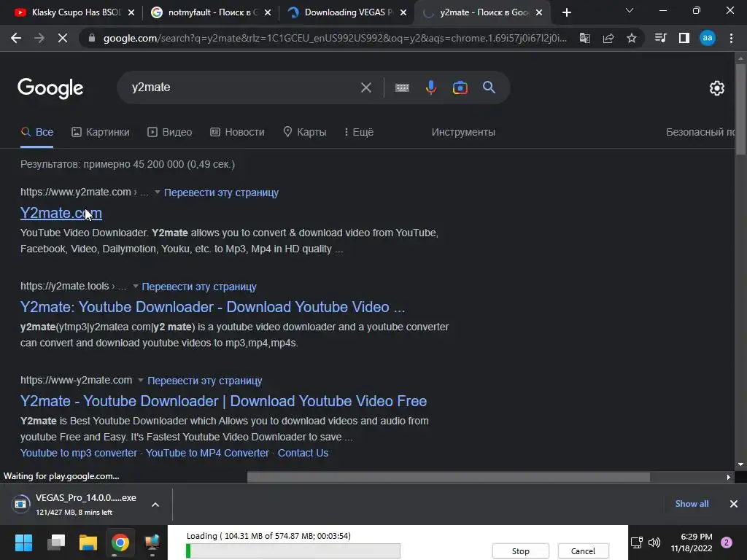Viewport: 747px width, 560px height.
Task: Open the Безопасный поиск setting
Action: pyautogui.click(x=700, y=132)
